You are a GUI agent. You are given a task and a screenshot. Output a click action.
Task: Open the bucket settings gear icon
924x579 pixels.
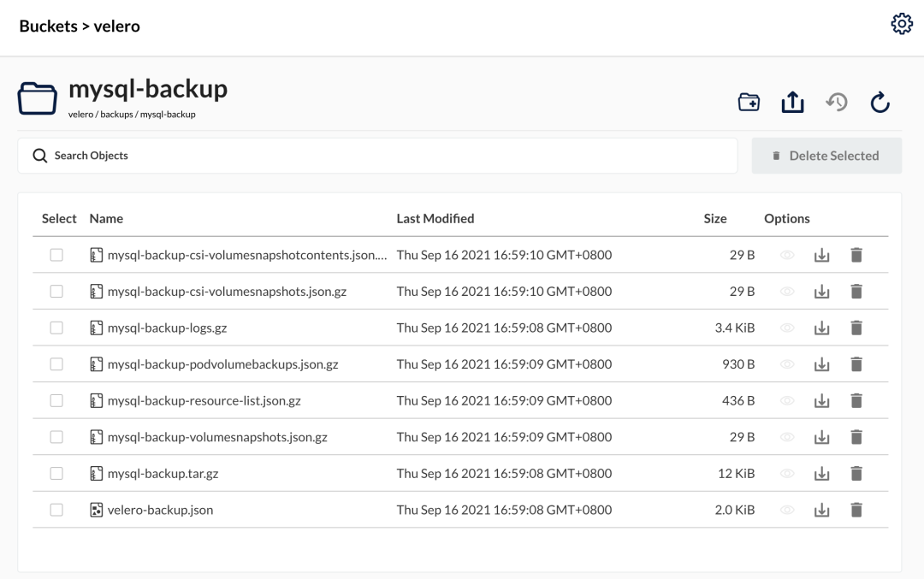(x=902, y=24)
